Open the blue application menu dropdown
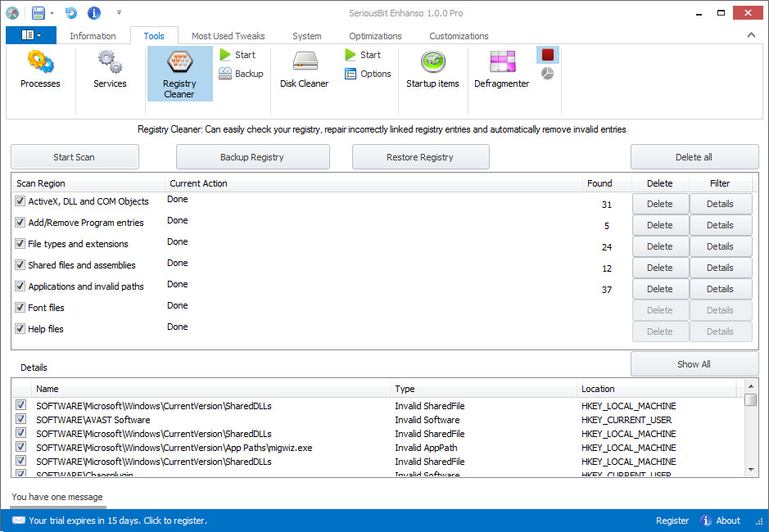The image size is (769, 532). click(31, 35)
